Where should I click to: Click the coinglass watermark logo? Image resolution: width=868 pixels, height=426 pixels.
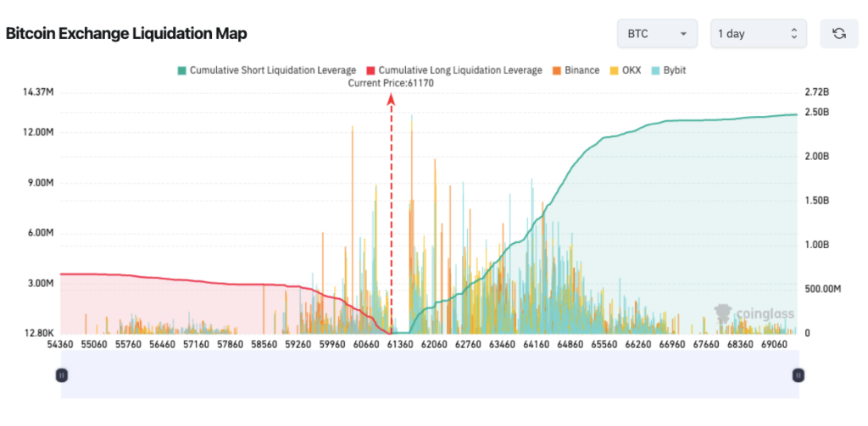(x=753, y=314)
